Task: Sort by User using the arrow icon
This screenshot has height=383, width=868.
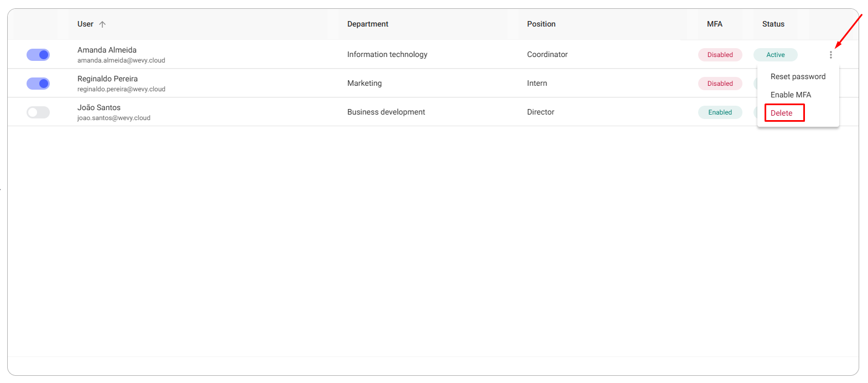Action: (102, 24)
